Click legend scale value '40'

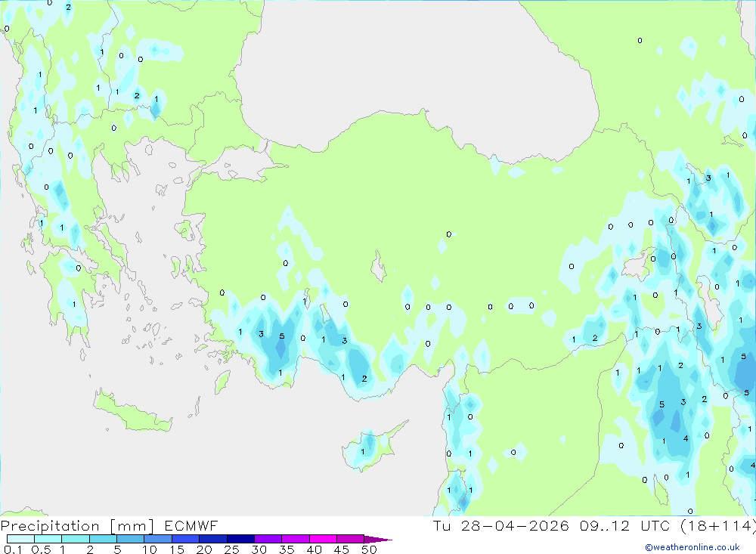point(314,549)
